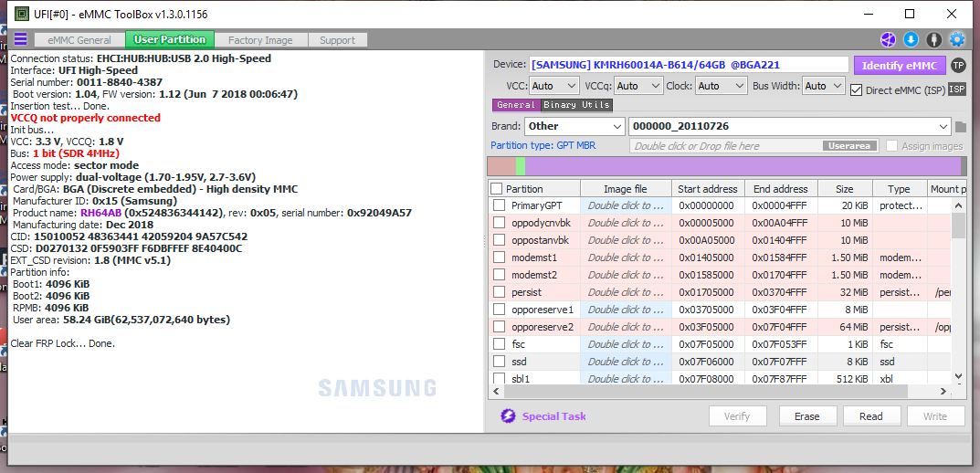Check the oppodycnvbk partition box

pyautogui.click(x=499, y=223)
